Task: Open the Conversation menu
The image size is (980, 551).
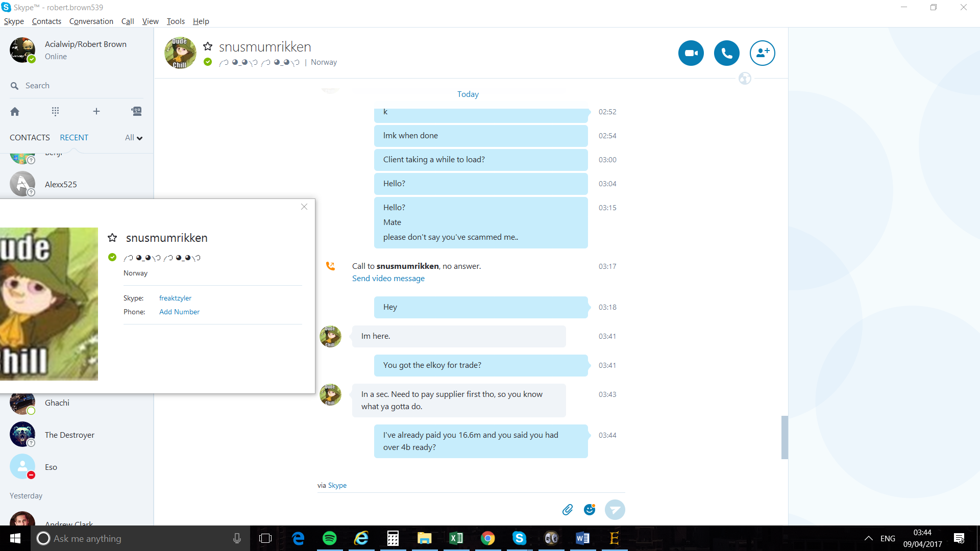Action: (x=91, y=21)
